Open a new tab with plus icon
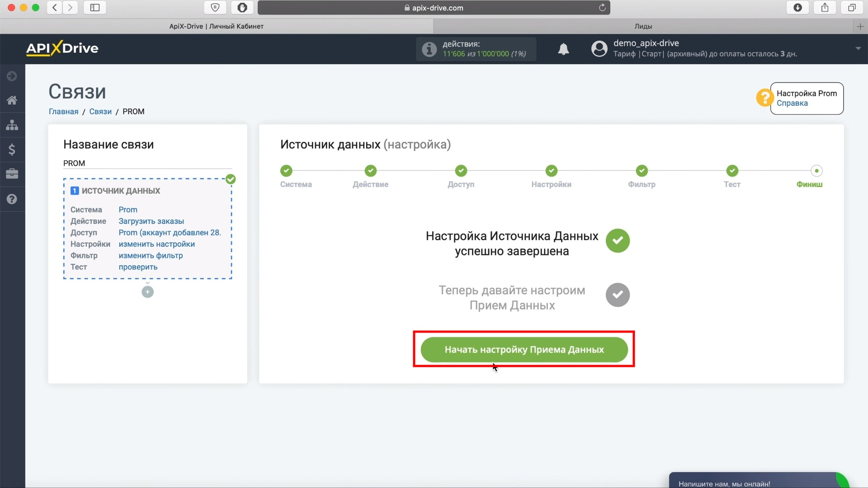Viewport: 868px width, 488px height. [x=860, y=27]
